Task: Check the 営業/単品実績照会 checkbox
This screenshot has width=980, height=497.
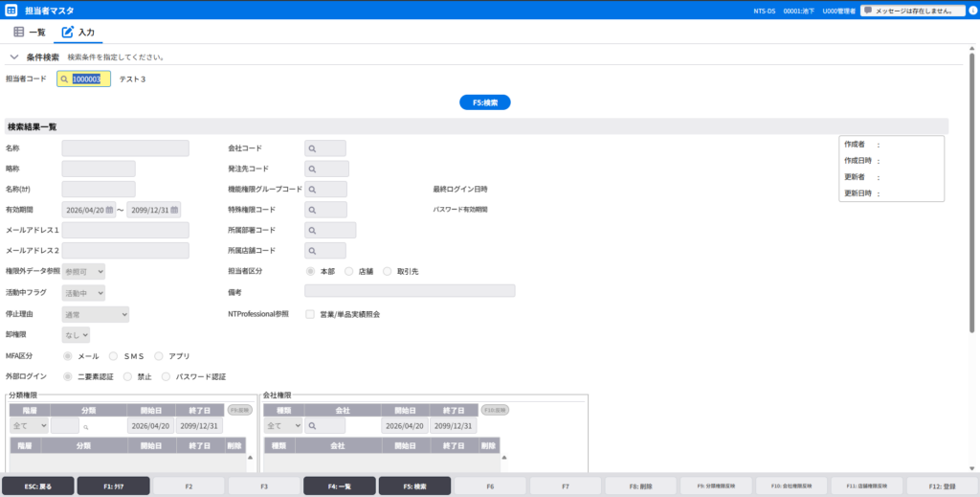Action: pos(310,314)
